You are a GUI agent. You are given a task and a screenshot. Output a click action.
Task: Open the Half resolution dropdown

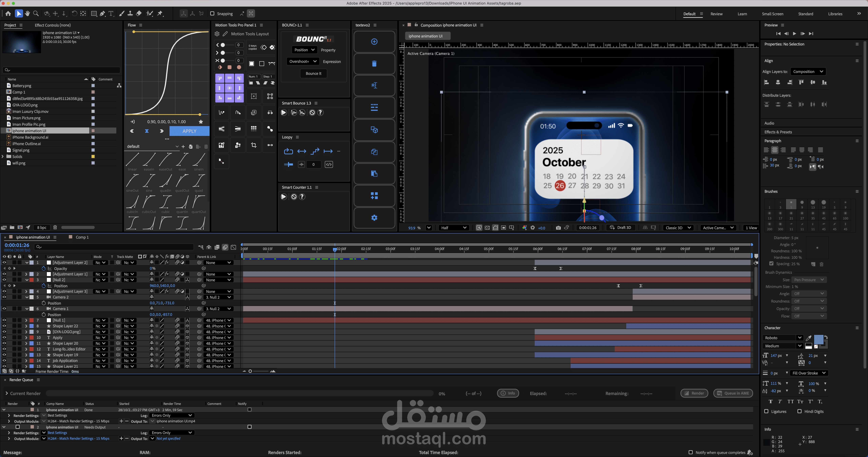point(453,228)
